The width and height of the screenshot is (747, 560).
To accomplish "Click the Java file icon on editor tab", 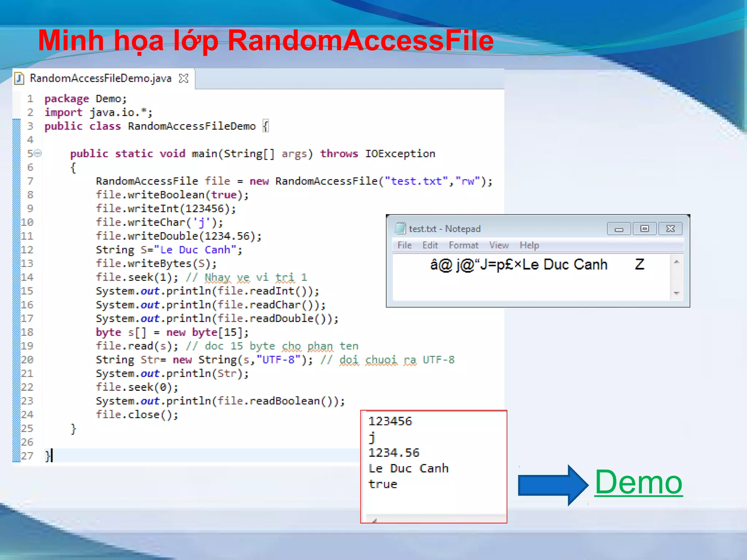I will 19,78.
